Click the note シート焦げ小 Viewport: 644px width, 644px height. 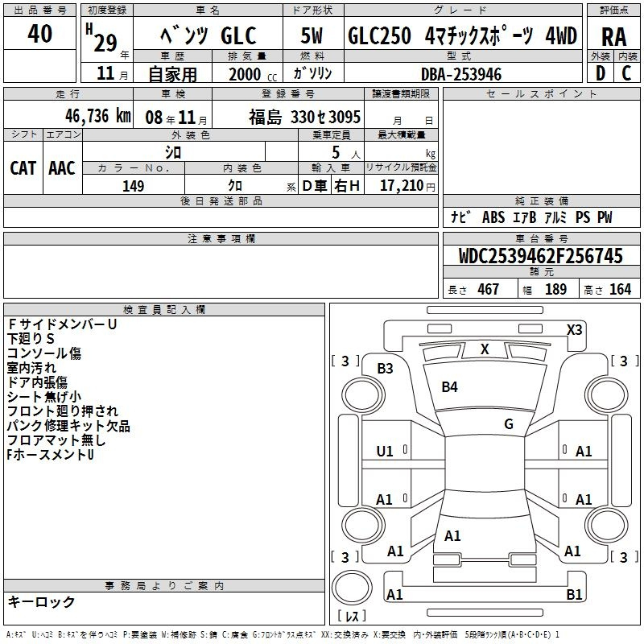[44, 397]
